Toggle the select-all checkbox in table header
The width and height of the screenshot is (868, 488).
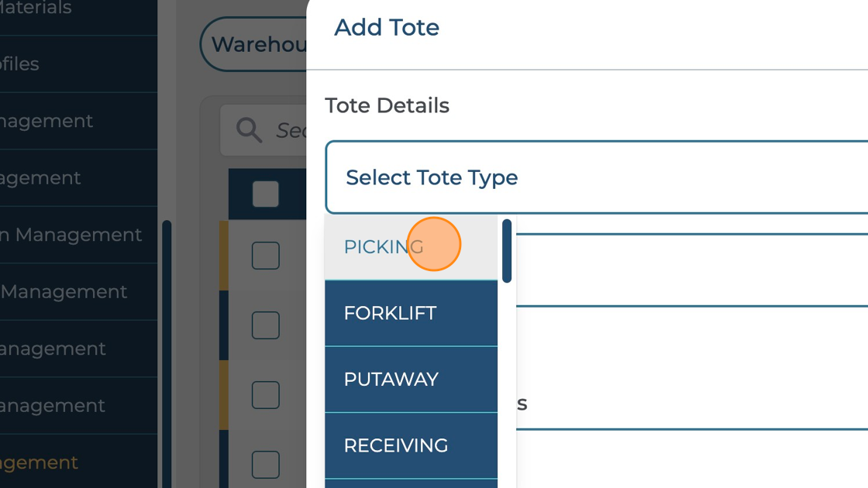(x=265, y=194)
